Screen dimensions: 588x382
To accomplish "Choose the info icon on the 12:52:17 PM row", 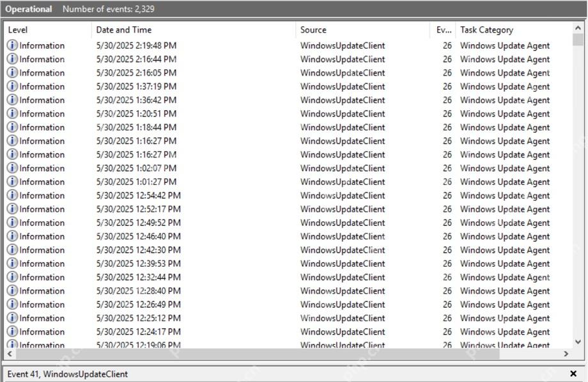I will coord(12,209).
